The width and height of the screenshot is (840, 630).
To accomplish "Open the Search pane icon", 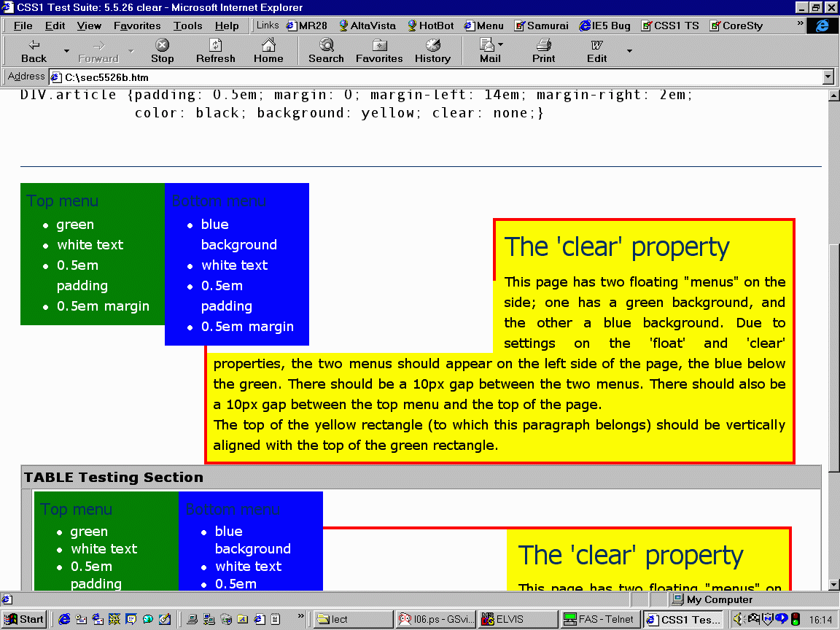I will tap(326, 45).
